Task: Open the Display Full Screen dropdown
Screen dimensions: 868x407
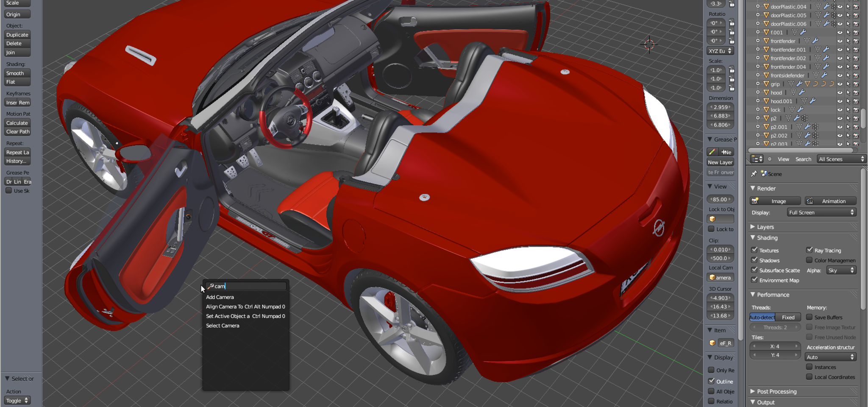Action: point(822,212)
